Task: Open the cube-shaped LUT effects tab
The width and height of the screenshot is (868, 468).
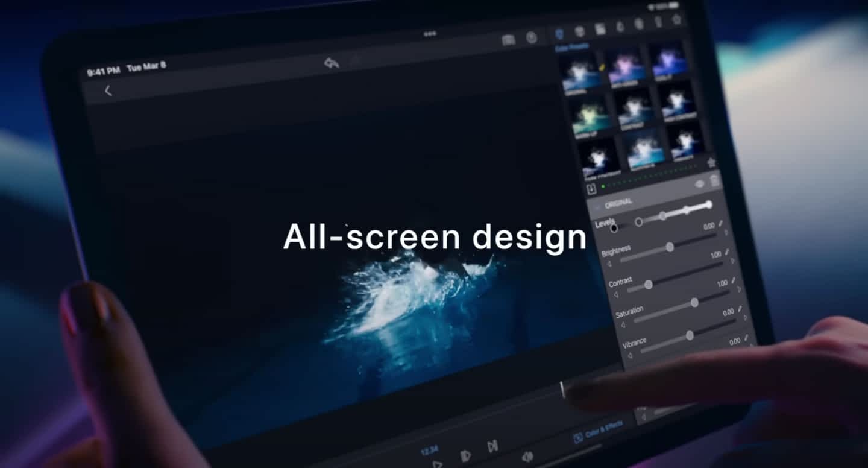Action: 579,31
